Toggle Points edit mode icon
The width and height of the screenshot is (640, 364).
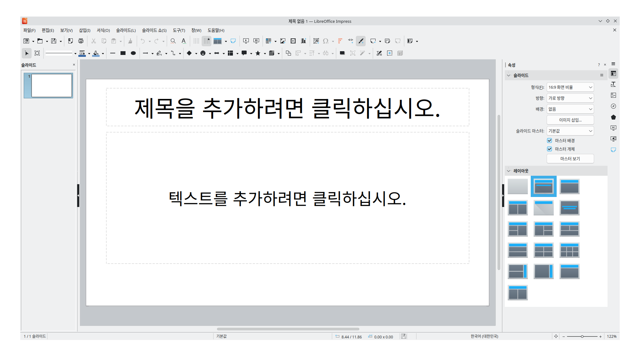click(x=379, y=53)
